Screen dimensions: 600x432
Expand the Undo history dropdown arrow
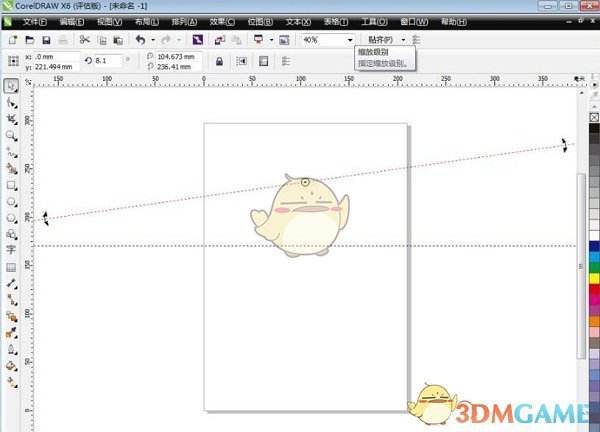point(153,40)
